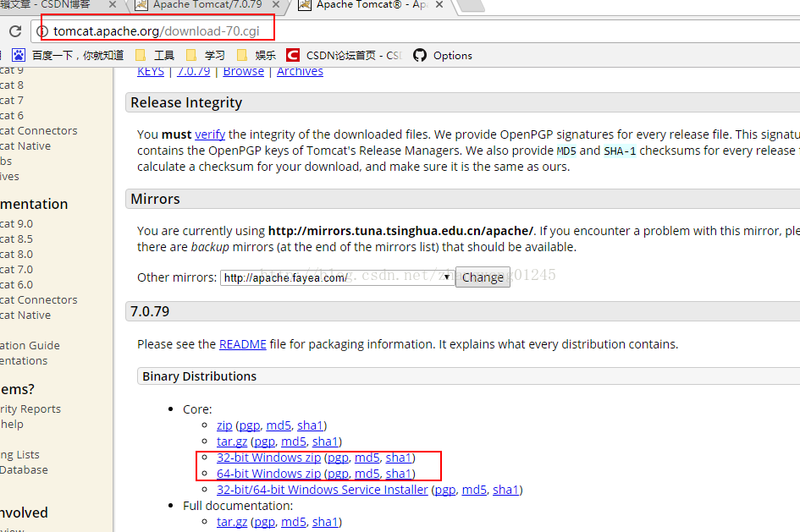This screenshot has width=800, height=532.
Task: Open sidebar Security Reports link
Action: point(30,409)
